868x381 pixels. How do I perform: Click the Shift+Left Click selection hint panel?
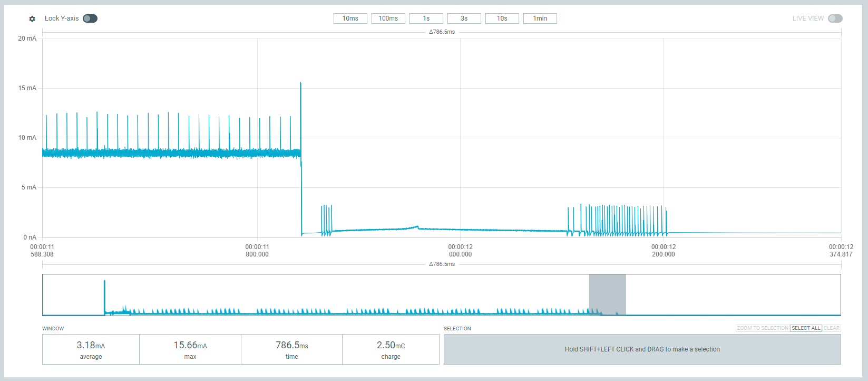click(642, 349)
